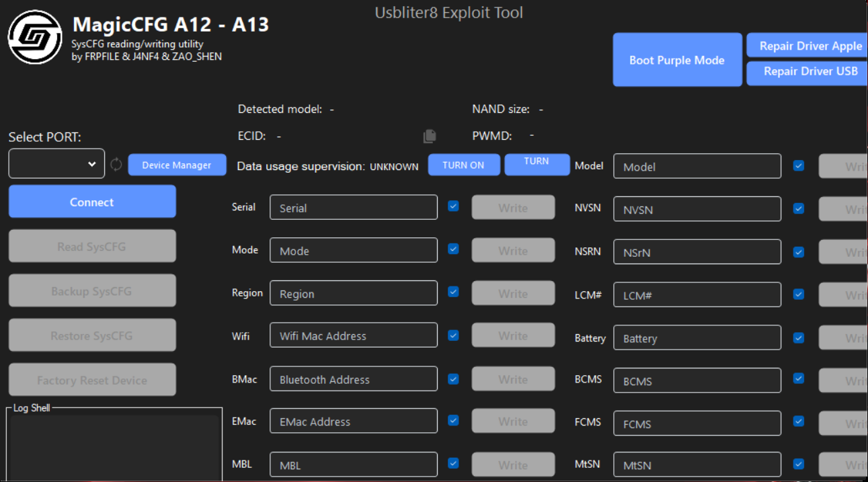Click Backup SysCFG button
The height and width of the screenshot is (482, 868).
tap(92, 291)
